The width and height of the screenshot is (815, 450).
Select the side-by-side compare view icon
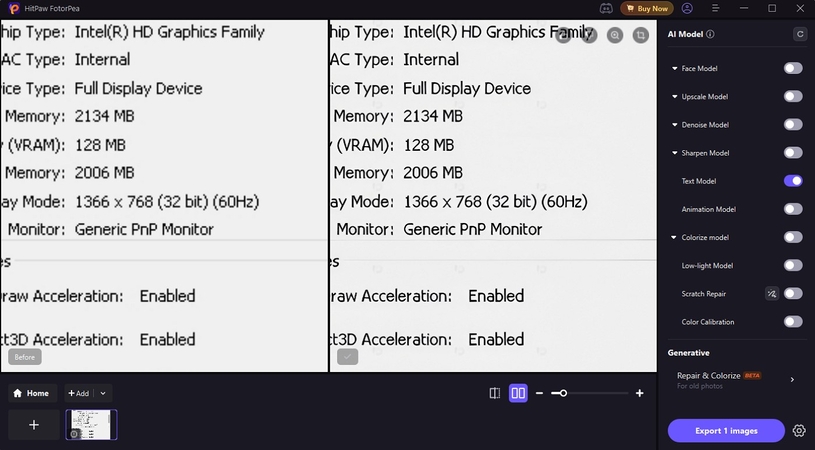[518, 393]
